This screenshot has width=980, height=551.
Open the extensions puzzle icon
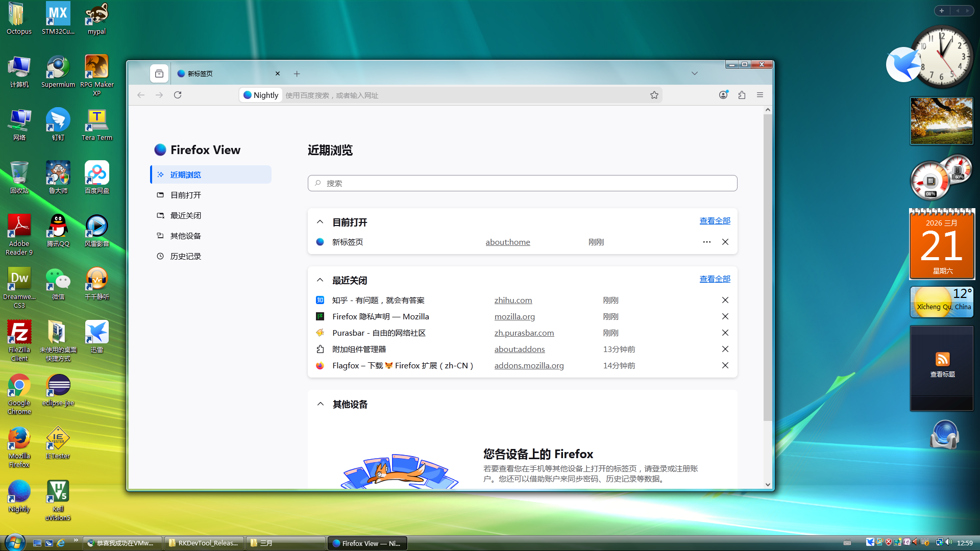coord(742,95)
